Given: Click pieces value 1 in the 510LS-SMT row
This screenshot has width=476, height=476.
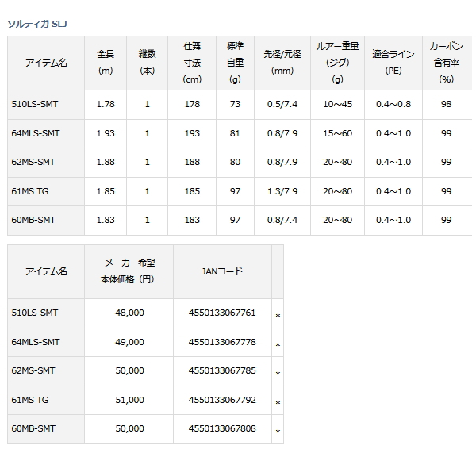Looking at the screenshot, I should point(148,104).
